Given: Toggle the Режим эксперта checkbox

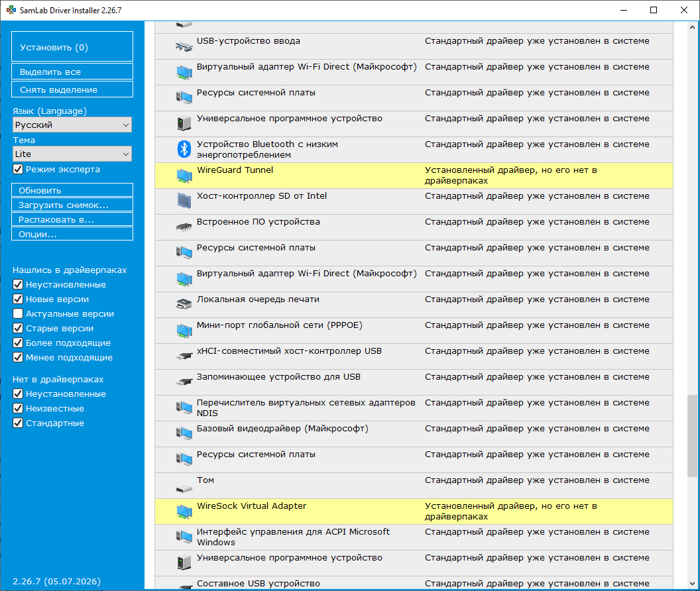Looking at the screenshot, I should (x=18, y=169).
